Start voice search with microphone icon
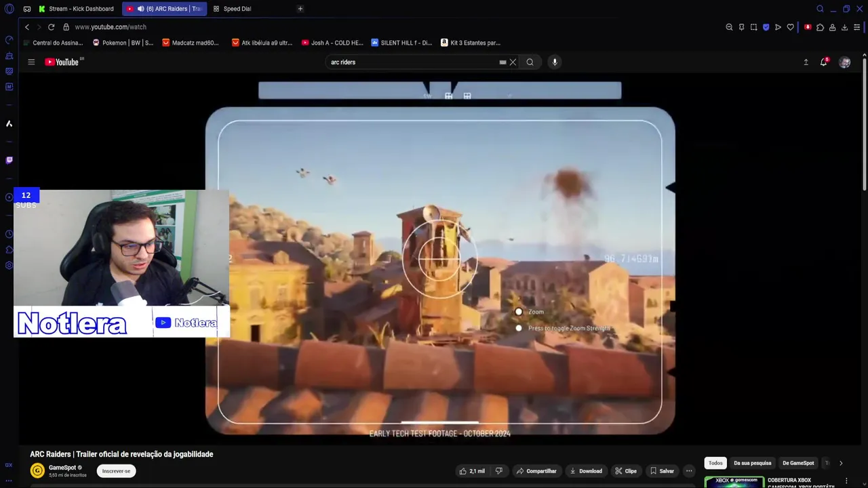Viewport: 868px width, 488px height. [x=555, y=62]
